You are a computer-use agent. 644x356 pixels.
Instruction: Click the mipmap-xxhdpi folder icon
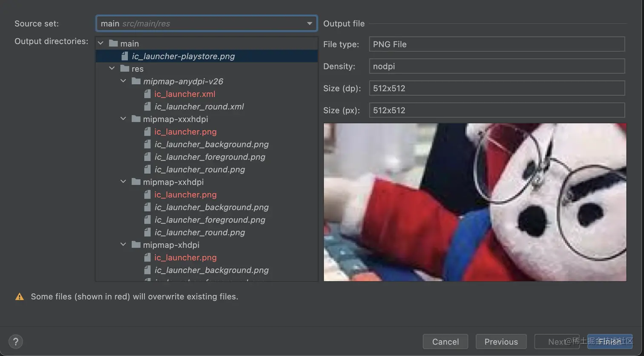coord(136,182)
